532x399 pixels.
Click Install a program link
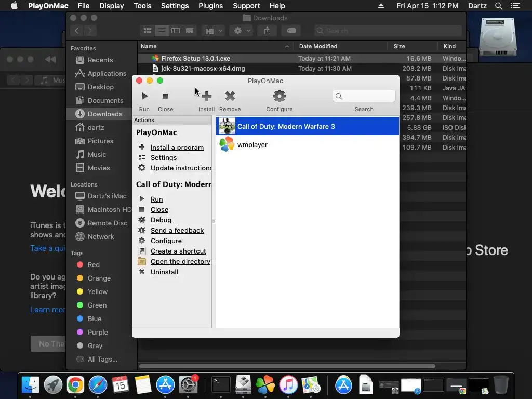pos(177,147)
